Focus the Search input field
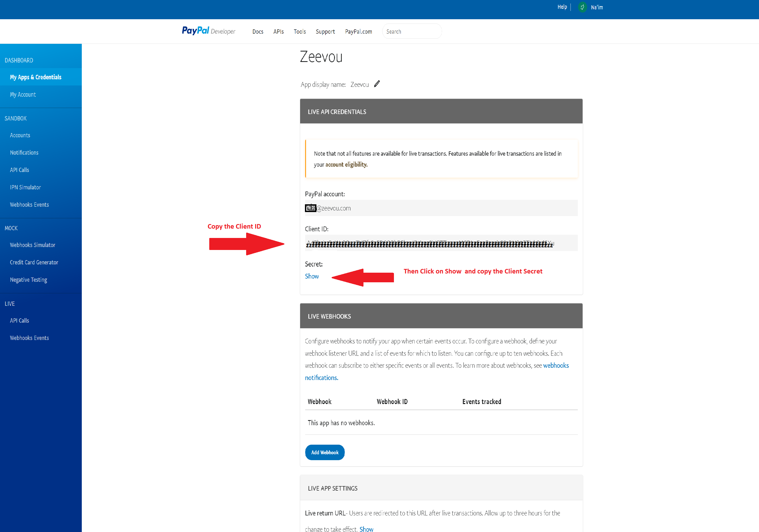This screenshot has height=532, width=759. (x=412, y=32)
